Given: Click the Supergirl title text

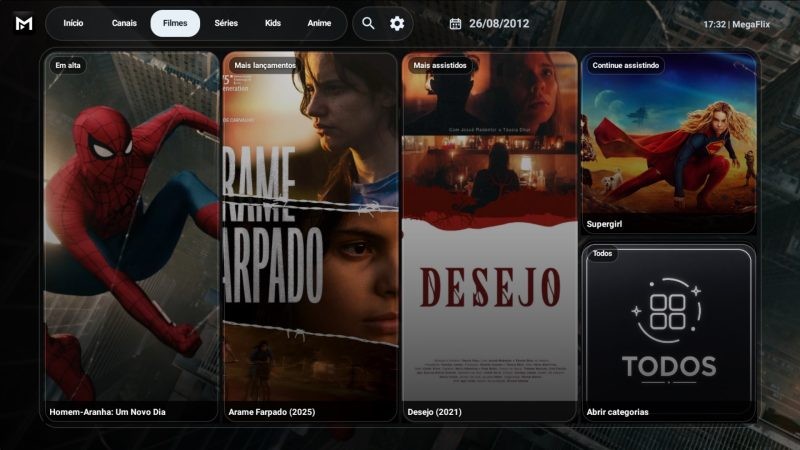Looking at the screenshot, I should pos(604,224).
